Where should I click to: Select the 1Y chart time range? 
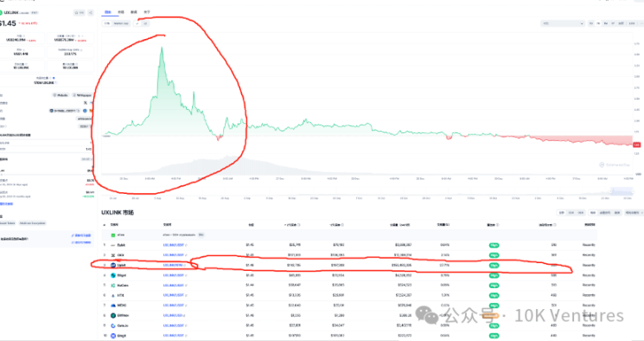pyautogui.click(x=613, y=23)
